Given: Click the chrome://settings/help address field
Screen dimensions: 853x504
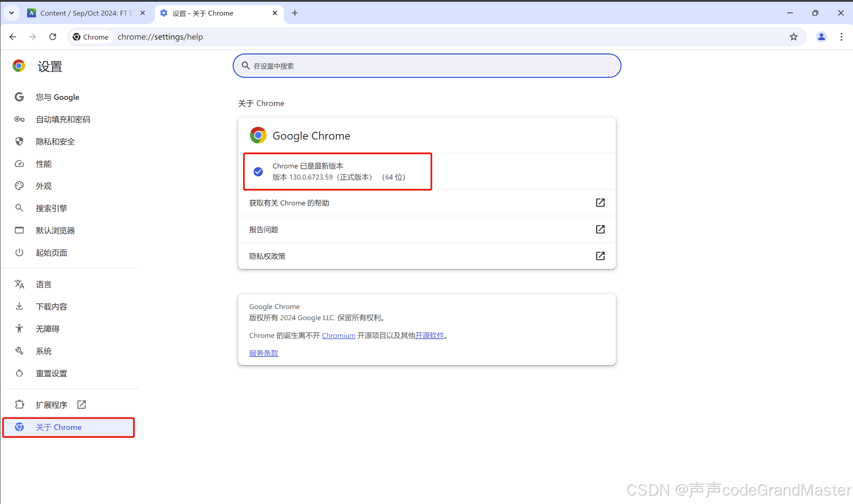Looking at the screenshot, I should coord(160,37).
